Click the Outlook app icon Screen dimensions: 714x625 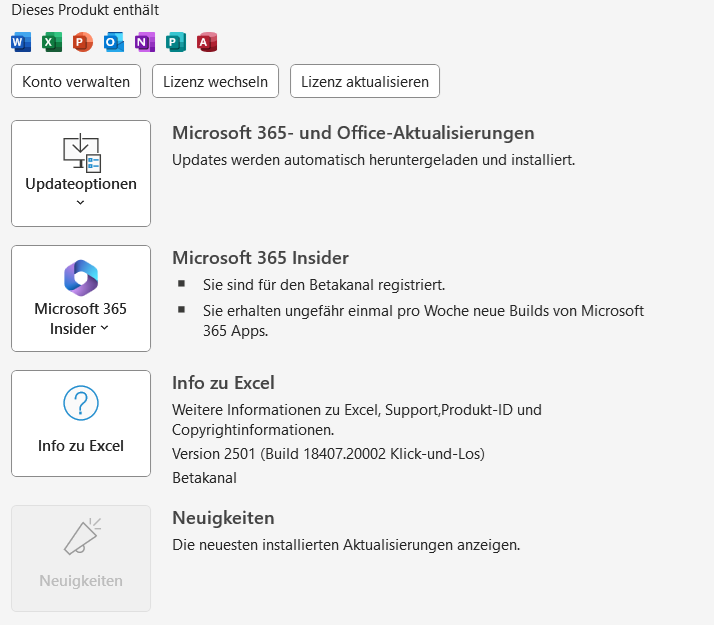click(x=114, y=42)
